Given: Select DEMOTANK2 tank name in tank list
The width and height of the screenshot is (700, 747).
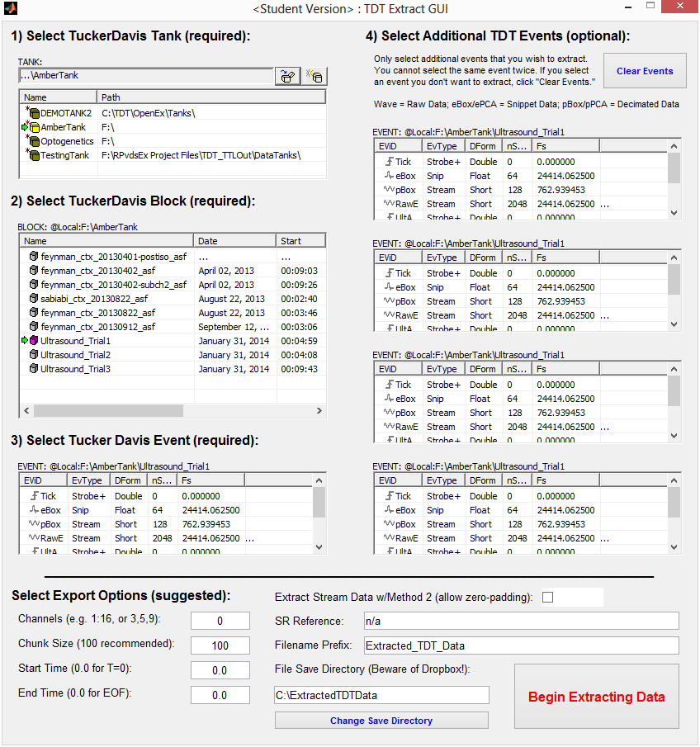Looking at the screenshot, I should 66,113.
